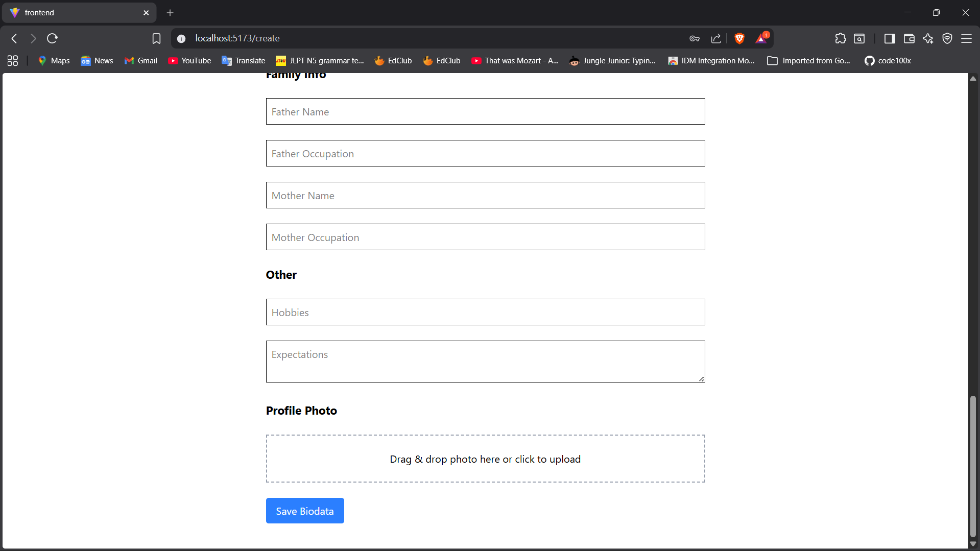Open the Imported from Google bookmarks folder
This screenshot has width=980, height=551.
tap(809, 61)
